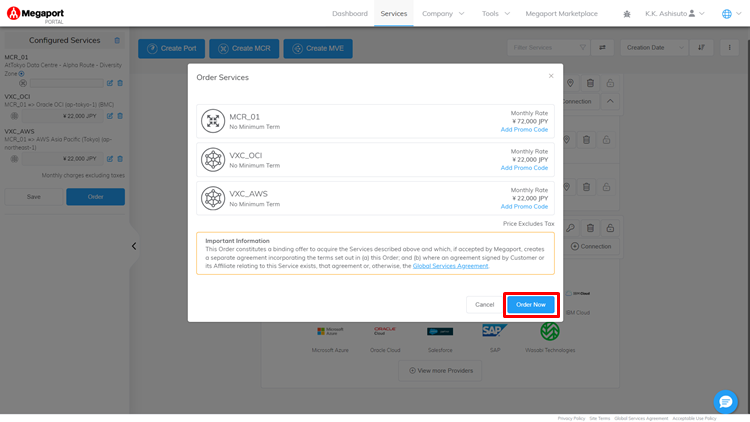Go to the Dashboard tab
The image size is (750, 422).
pos(350,14)
